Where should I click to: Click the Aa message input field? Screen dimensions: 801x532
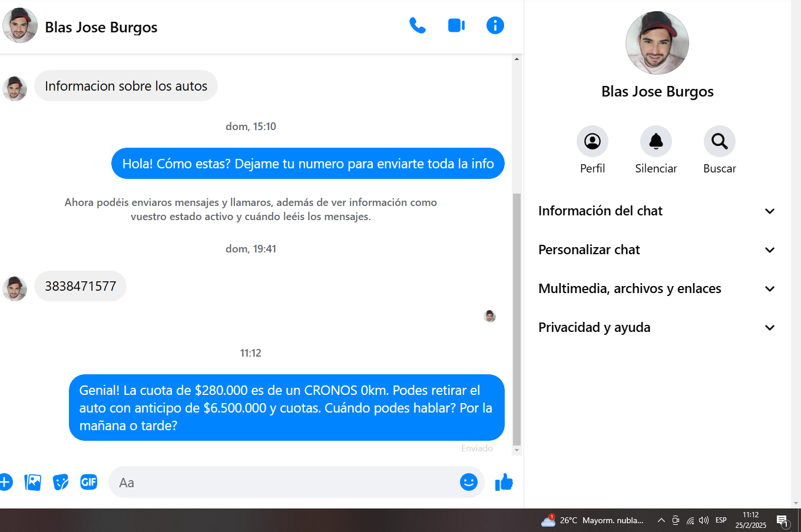pos(283,483)
